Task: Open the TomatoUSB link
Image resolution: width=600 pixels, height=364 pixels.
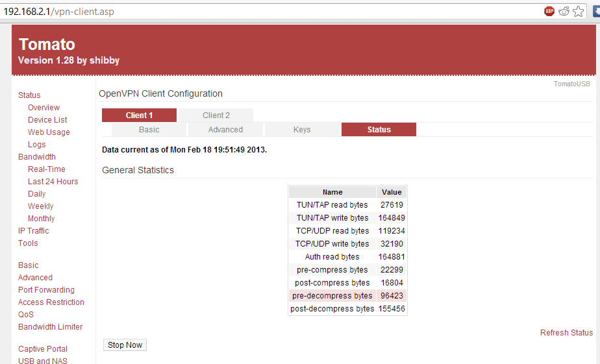Action: coord(571,84)
